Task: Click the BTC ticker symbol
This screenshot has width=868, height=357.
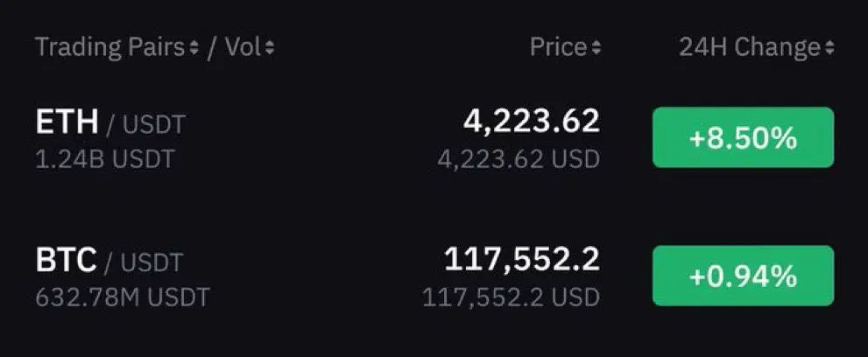Action: pyautogui.click(x=67, y=260)
